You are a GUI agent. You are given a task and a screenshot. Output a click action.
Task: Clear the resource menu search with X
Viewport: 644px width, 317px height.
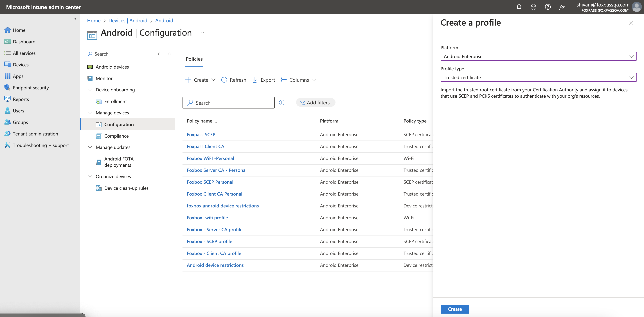[159, 54]
